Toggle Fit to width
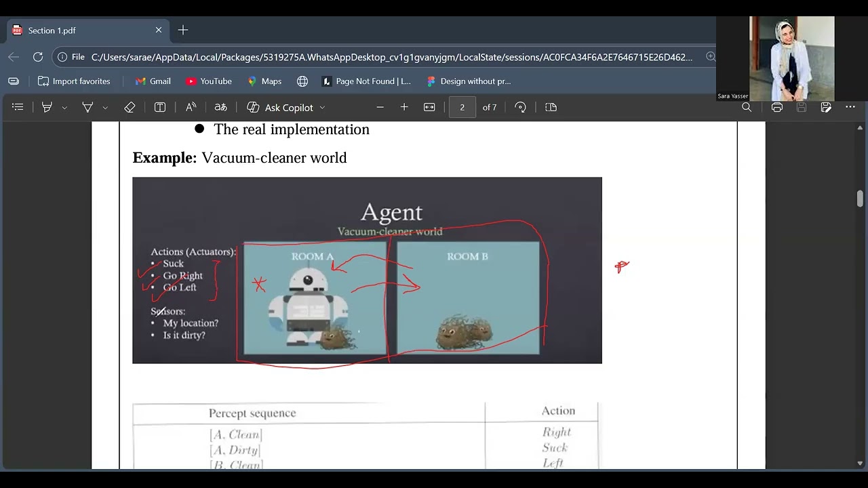Screen dimensions: 868x488 [x=429, y=107]
